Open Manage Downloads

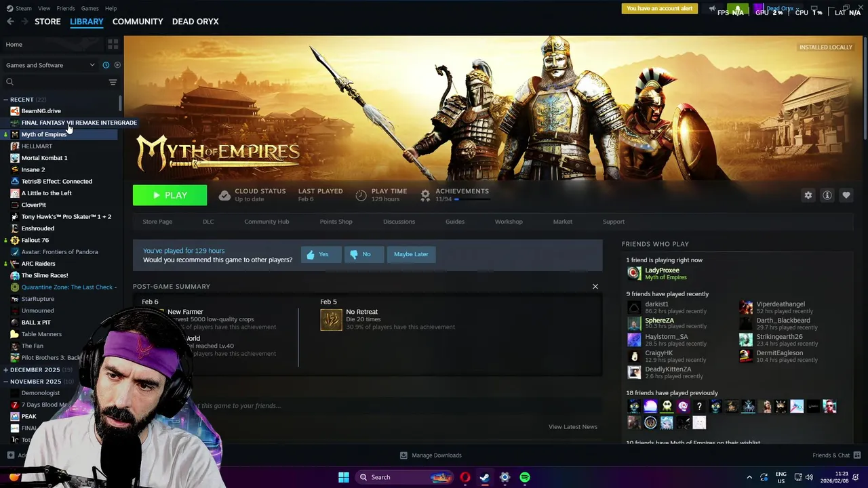coord(431,455)
